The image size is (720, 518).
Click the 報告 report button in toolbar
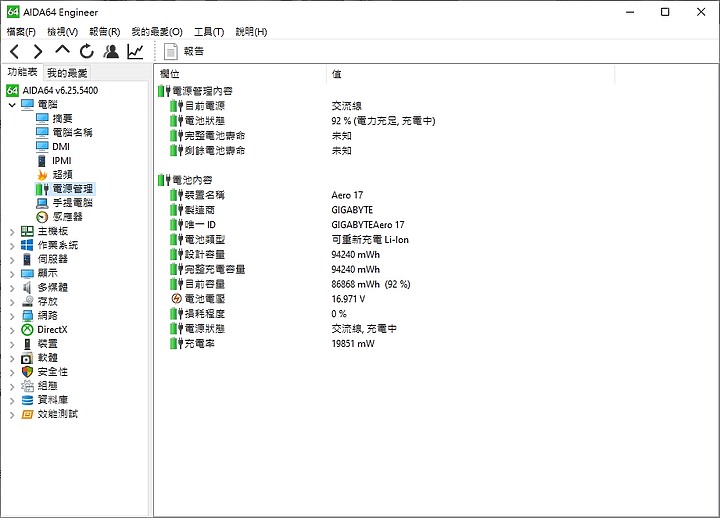coord(184,51)
